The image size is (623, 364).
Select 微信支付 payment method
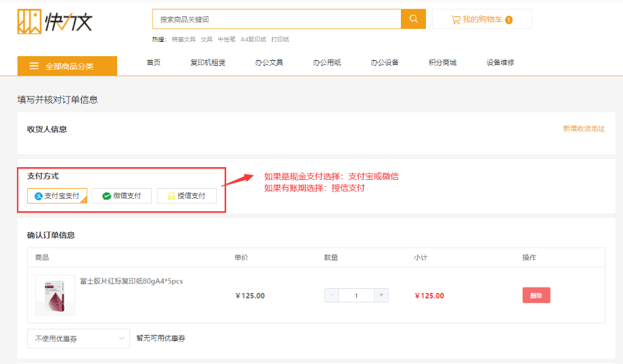click(x=122, y=196)
